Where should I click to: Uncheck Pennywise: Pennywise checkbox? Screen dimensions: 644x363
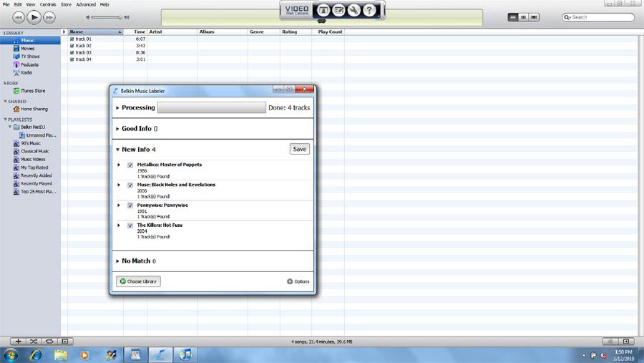coord(130,205)
